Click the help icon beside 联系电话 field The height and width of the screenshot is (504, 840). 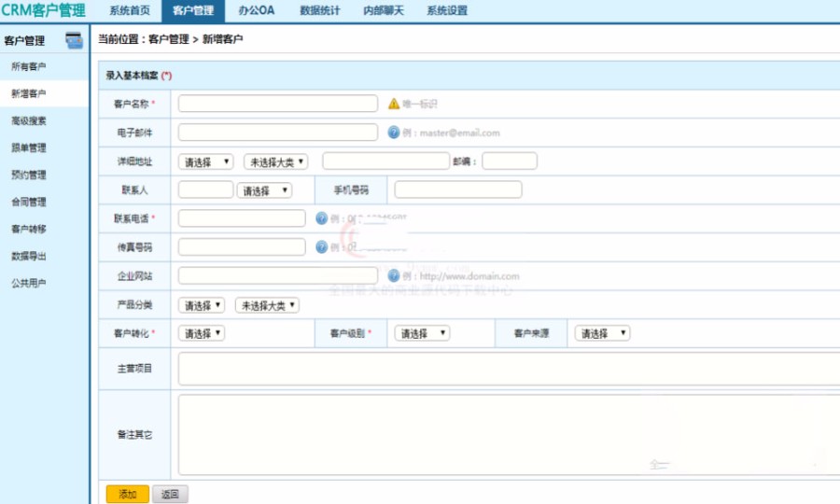321,218
